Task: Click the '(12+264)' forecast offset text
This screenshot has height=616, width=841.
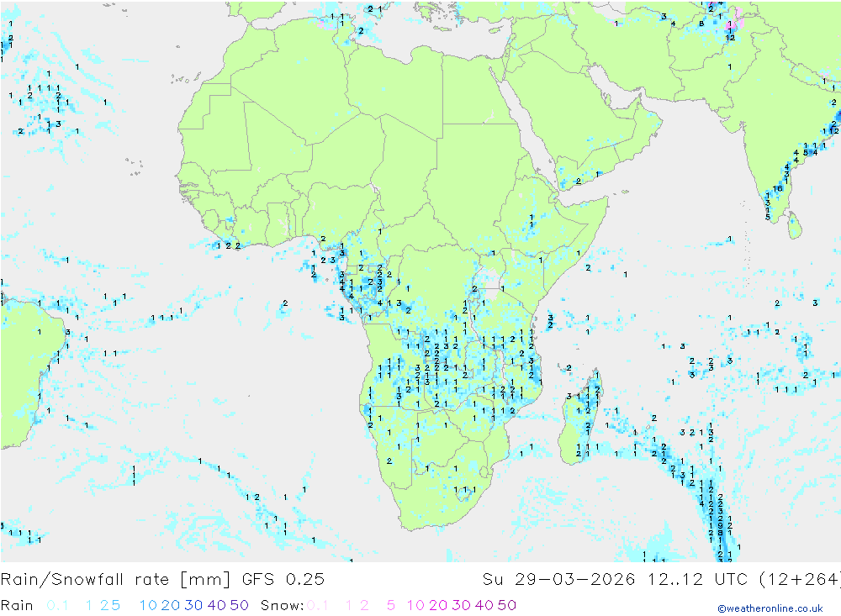Action: tap(799, 580)
